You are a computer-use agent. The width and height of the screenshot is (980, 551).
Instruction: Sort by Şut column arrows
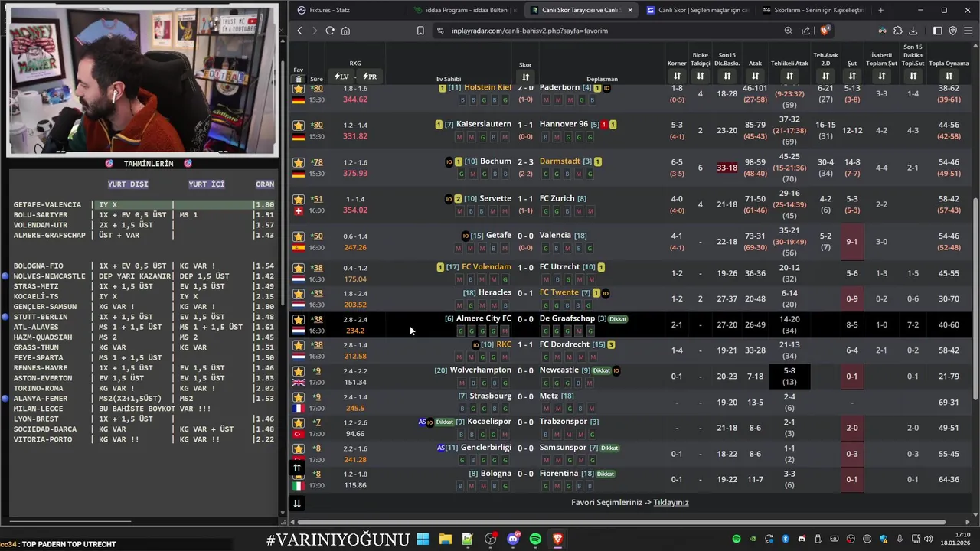click(851, 76)
